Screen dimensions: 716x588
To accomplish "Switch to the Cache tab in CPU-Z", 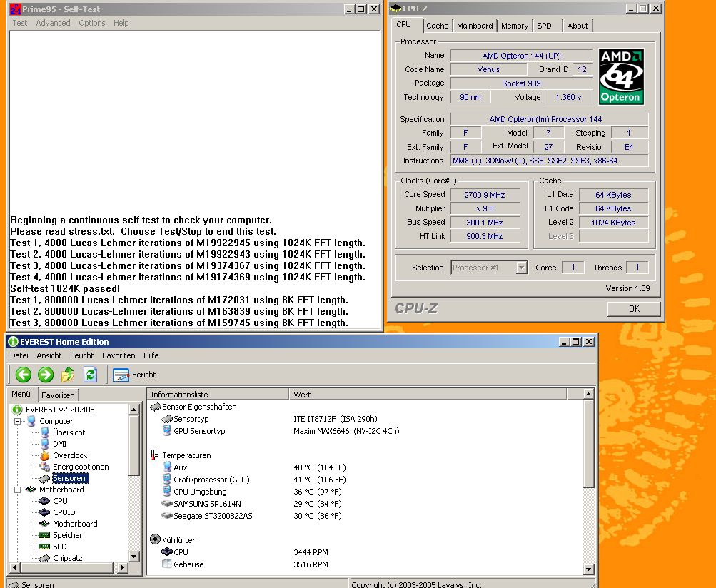I will point(438,26).
